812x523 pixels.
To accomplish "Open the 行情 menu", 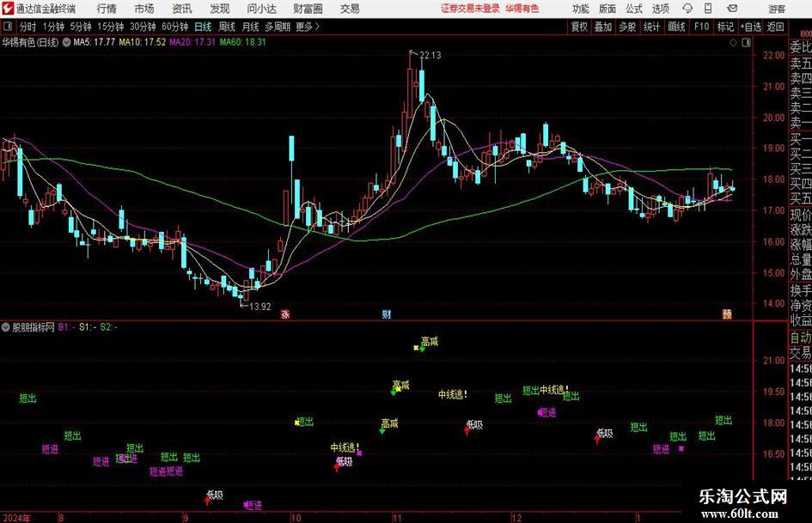I will click(107, 9).
